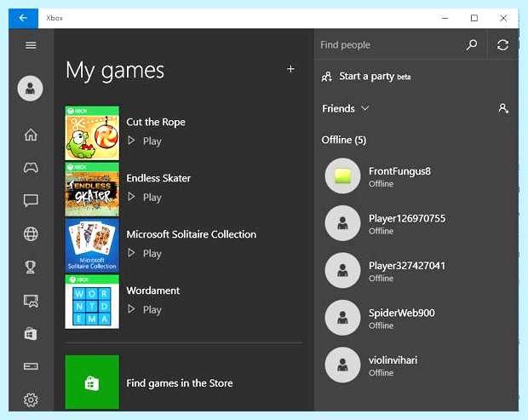This screenshot has width=528, height=420.
Task: Open the Endless Skater title
Action: click(x=158, y=178)
